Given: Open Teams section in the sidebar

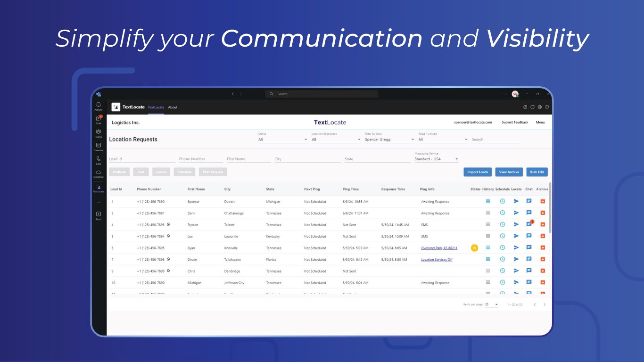Looking at the screenshot, I should (99, 133).
